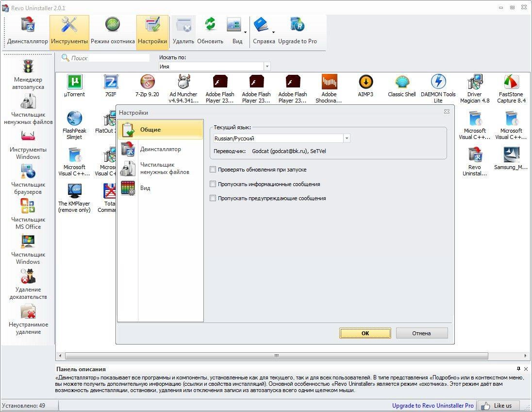Open Чистильщик MS Office tool
Viewport: 532px width, 412px height.
28,214
